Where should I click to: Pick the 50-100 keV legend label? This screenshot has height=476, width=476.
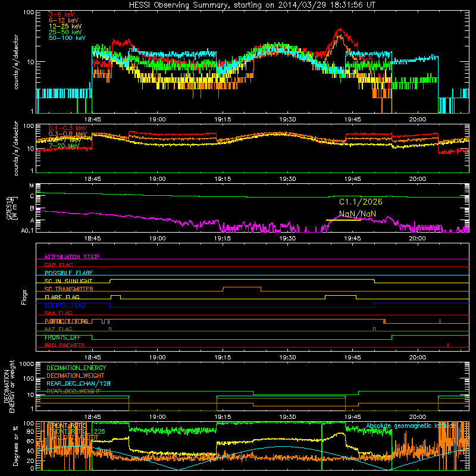67,38
